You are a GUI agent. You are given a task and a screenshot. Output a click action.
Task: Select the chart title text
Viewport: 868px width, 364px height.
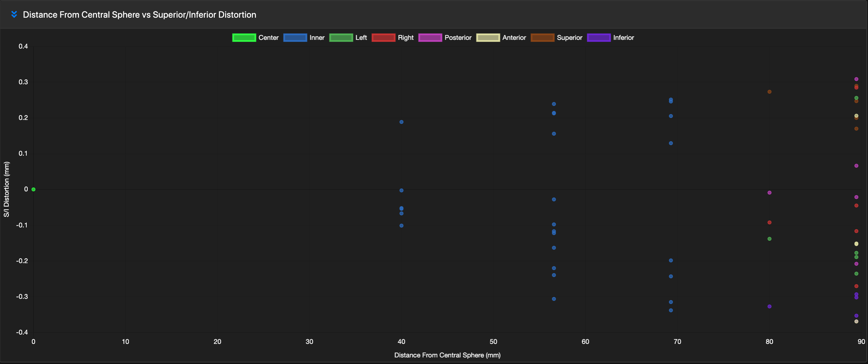tap(139, 15)
